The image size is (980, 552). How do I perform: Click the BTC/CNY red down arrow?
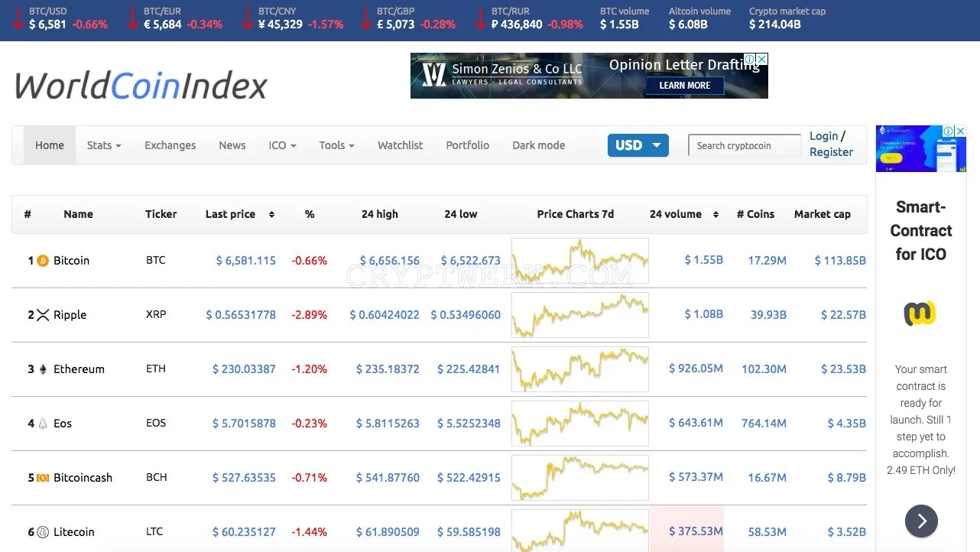point(247,18)
